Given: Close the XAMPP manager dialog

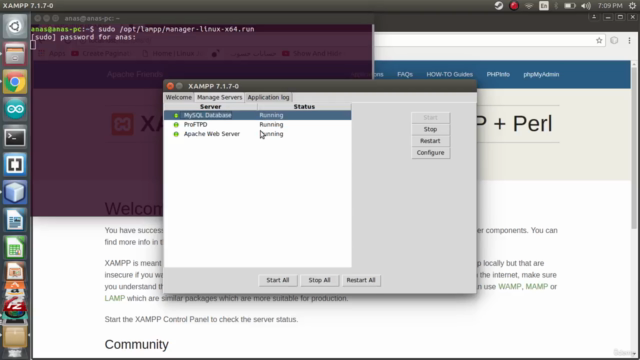Looking at the screenshot, I should (x=170, y=86).
